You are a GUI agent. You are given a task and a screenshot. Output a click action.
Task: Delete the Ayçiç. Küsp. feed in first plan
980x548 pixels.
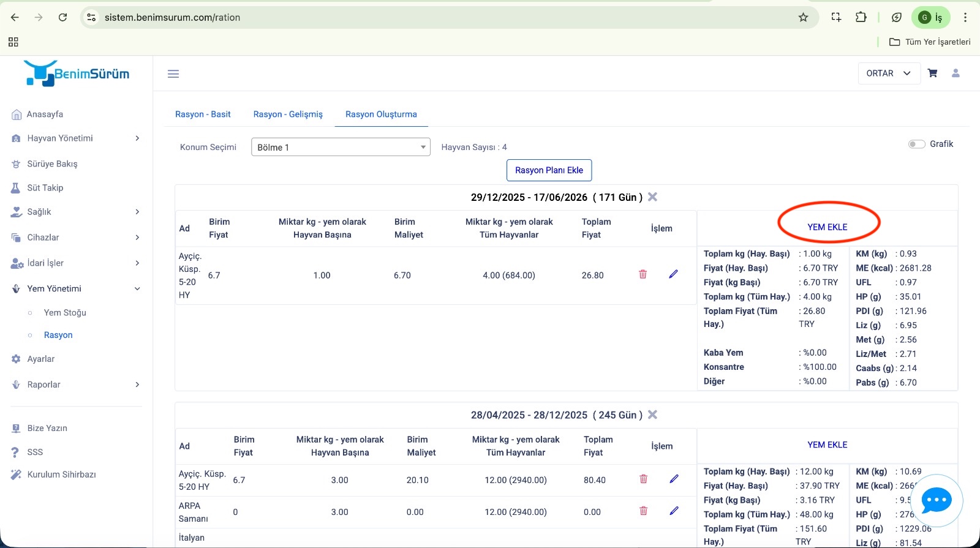click(x=643, y=274)
